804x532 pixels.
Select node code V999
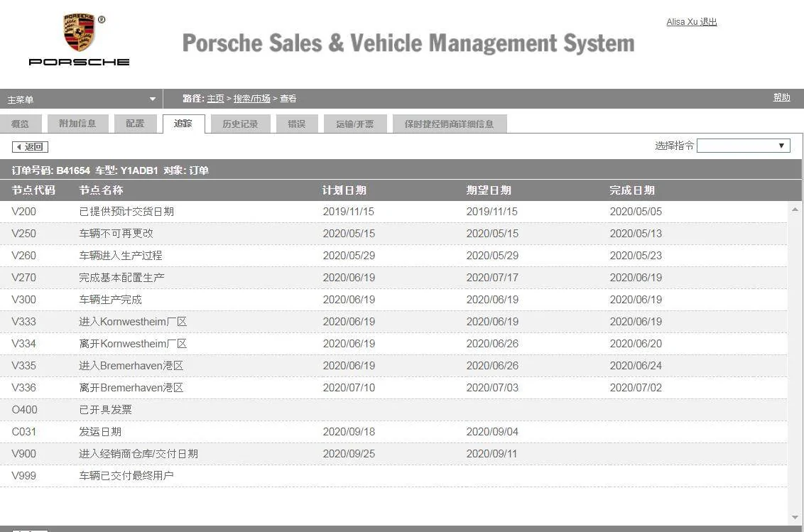(x=23, y=476)
